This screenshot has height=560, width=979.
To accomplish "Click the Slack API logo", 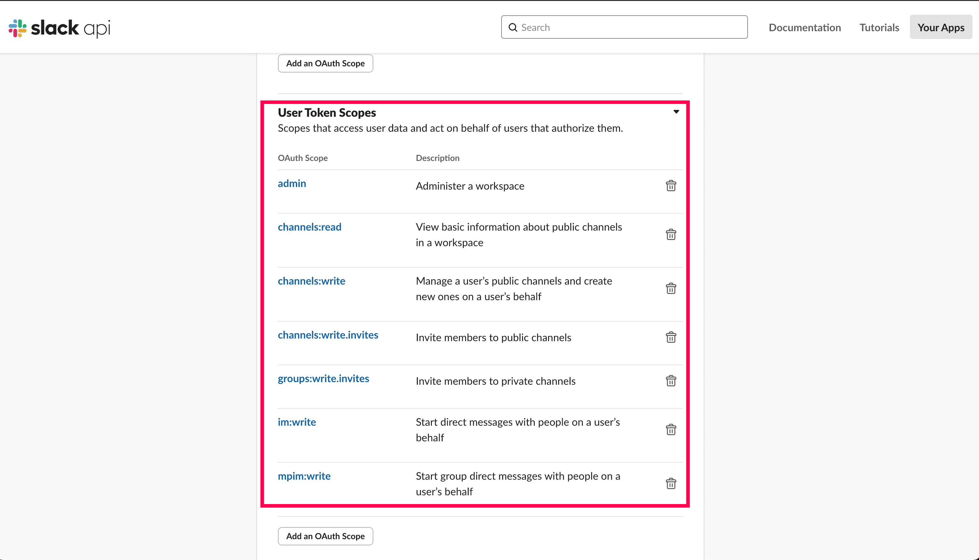I will click(x=59, y=28).
